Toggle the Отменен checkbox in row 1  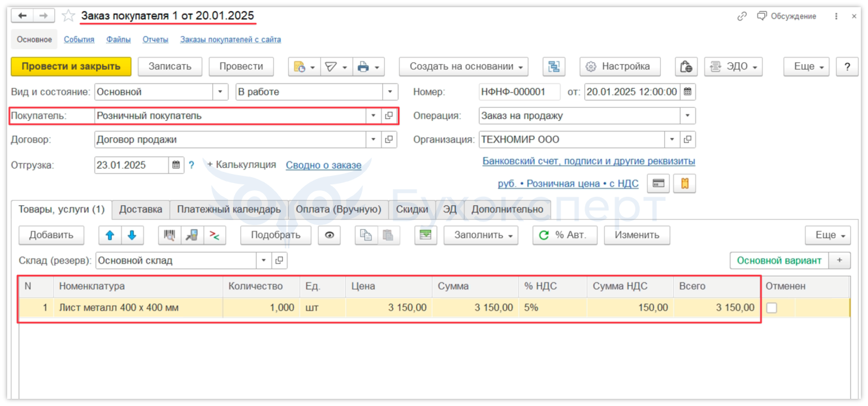click(771, 308)
